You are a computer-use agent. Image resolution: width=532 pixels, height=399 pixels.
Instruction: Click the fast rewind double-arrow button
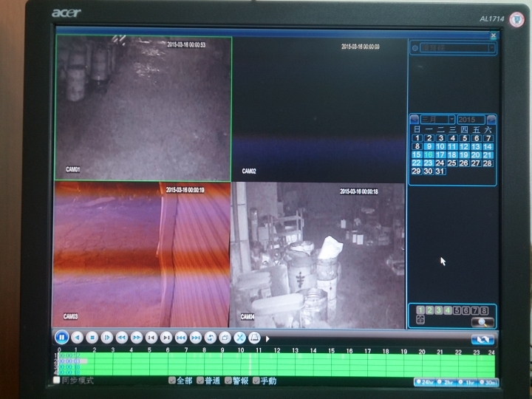[121, 338]
